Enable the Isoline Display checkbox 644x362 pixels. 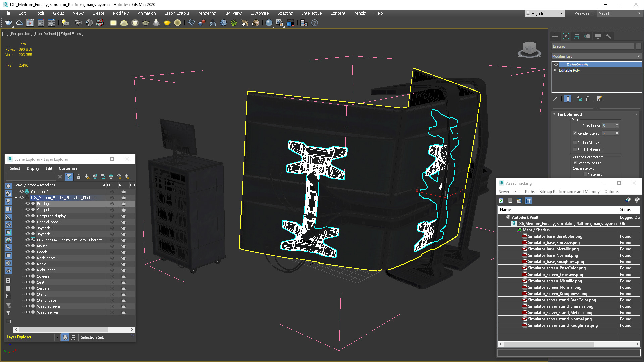pos(575,143)
